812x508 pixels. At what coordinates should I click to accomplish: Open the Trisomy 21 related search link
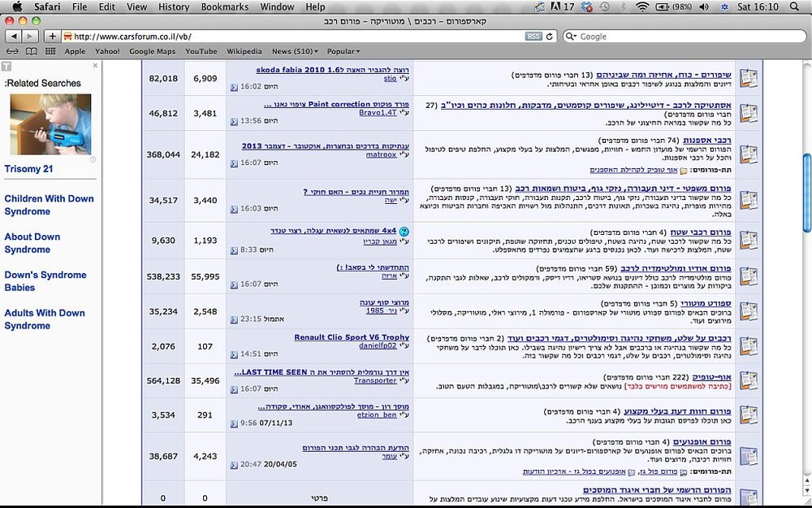tap(28, 169)
